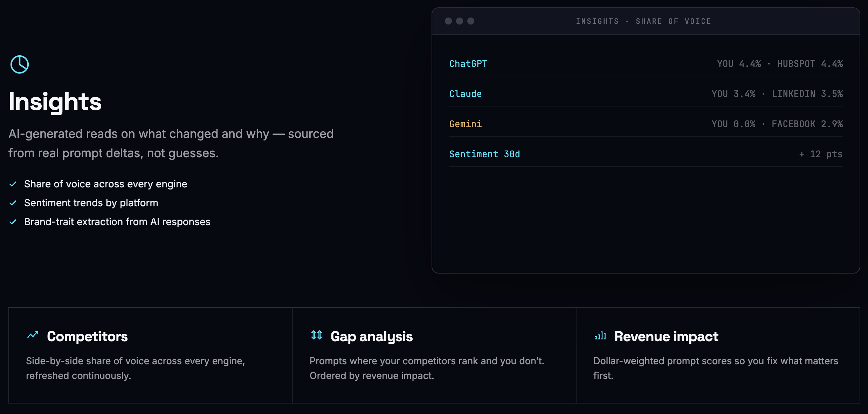Click the 'YOU 4.4% · HUBSPOT 4.4%' value

click(780, 64)
